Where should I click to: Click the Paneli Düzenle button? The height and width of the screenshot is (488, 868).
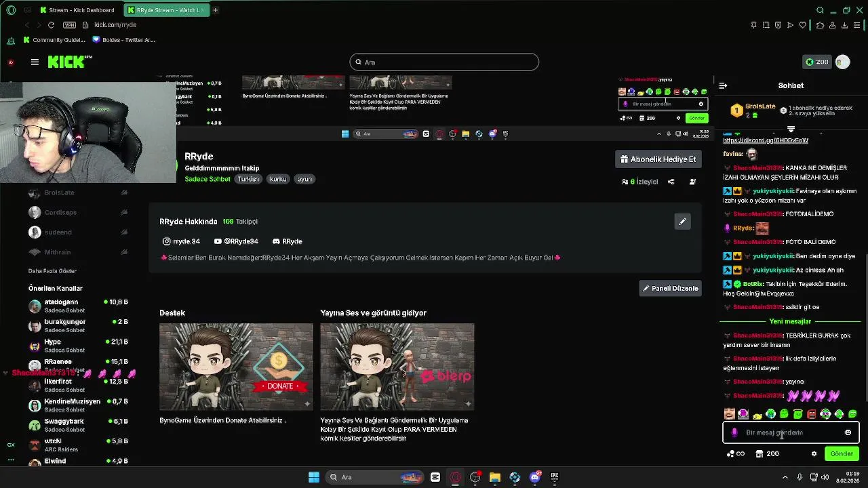(670, 288)
